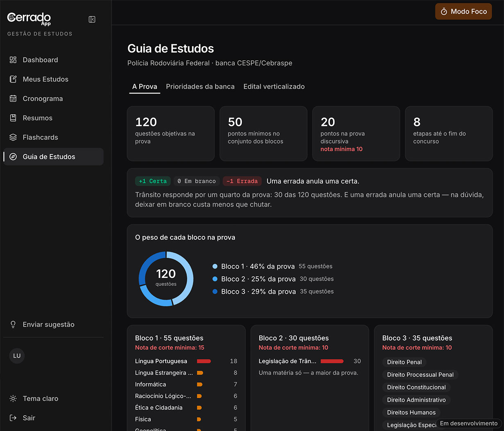This screenshot has width=504, height=431.
Task: Click the +1 Certa badge
Action: (x=153, y=181)
